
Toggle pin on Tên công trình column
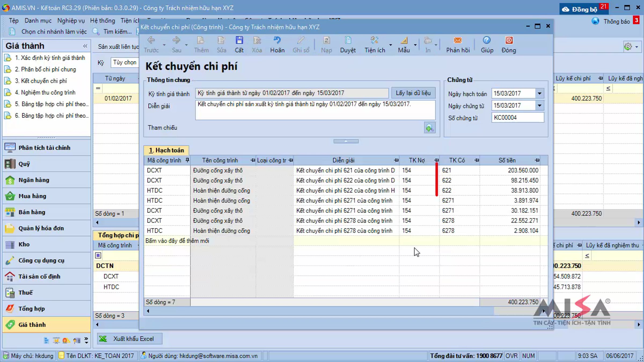253,160
